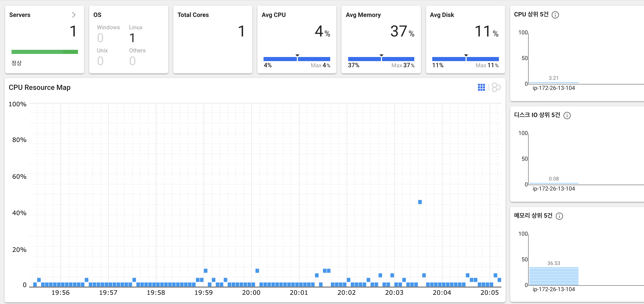Click info icon beside 메모리 상위 5건
The width and height of the screenshot is (644, 304).
[559, 216]
